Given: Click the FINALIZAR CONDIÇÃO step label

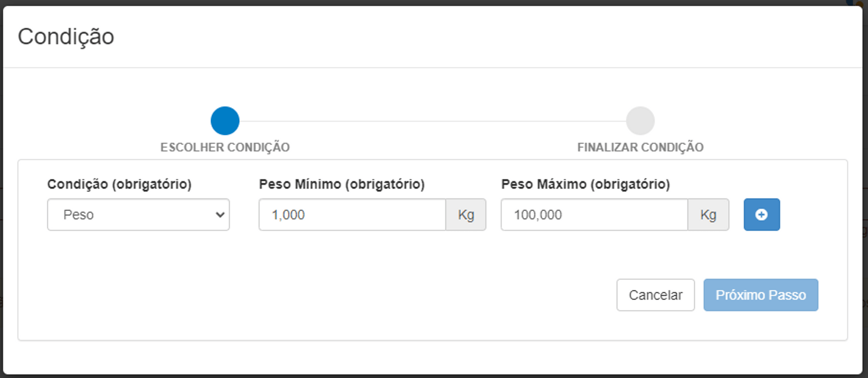Looking at the screenshot, I should point(640,148).
